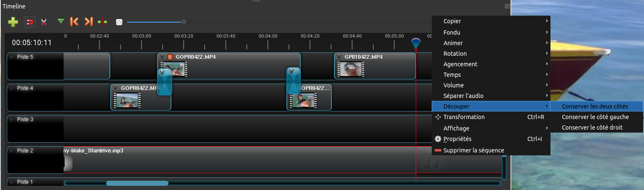This screenshot has width=644, height=190.
Task: Toggle the razor scissors tool
Action: tap(44, 22)
